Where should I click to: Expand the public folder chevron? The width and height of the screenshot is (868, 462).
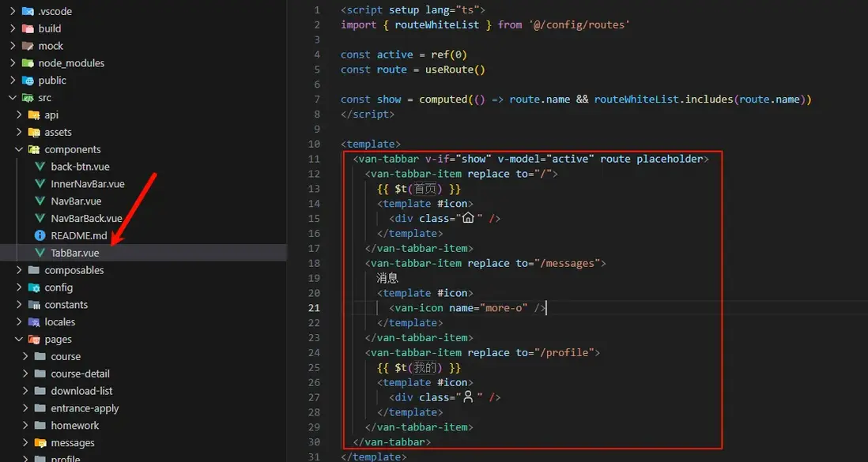tap(13, 81)
